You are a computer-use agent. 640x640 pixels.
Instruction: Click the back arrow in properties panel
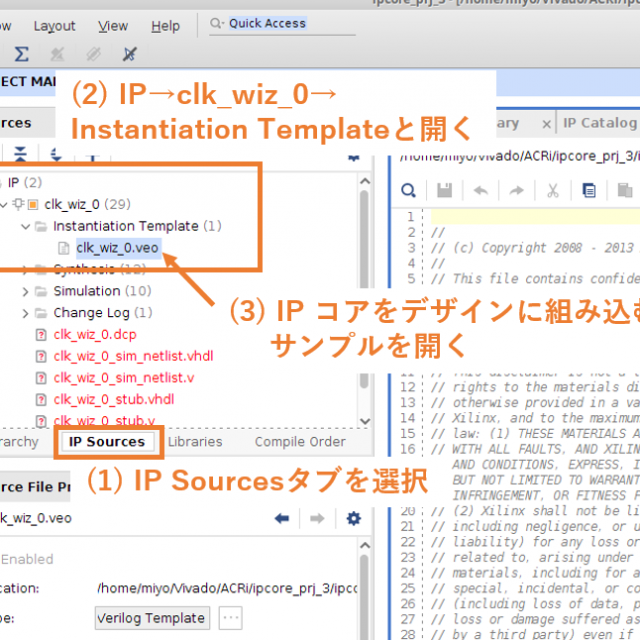click(282, 518)
